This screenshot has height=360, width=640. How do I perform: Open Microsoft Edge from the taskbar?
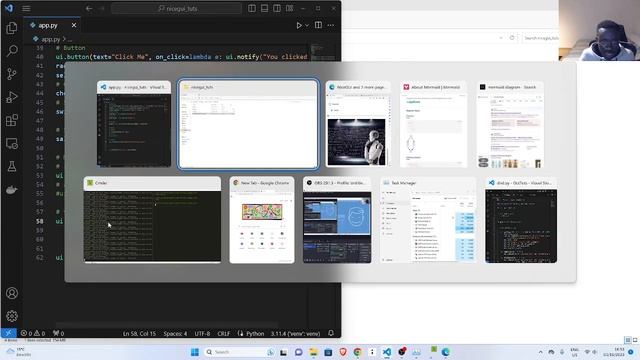pyautogui.click(x=445, y=352)
